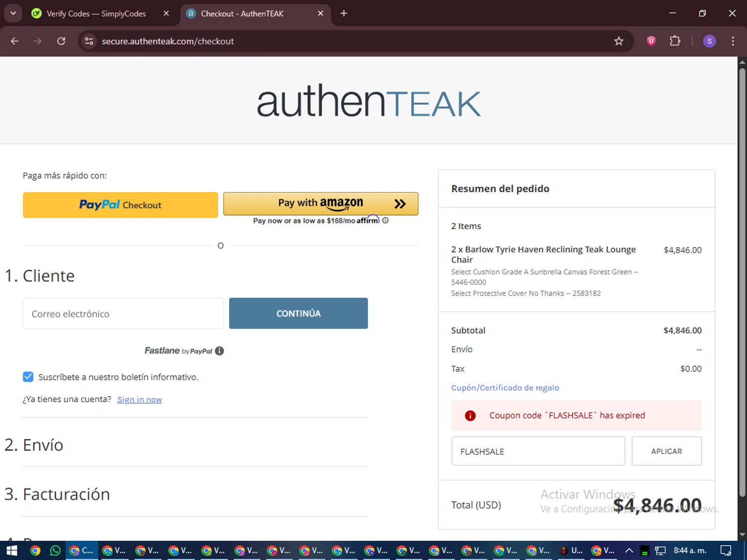Open the Extensions puzzle icon
The image size is (747, 560).
[x=675, y=41]
